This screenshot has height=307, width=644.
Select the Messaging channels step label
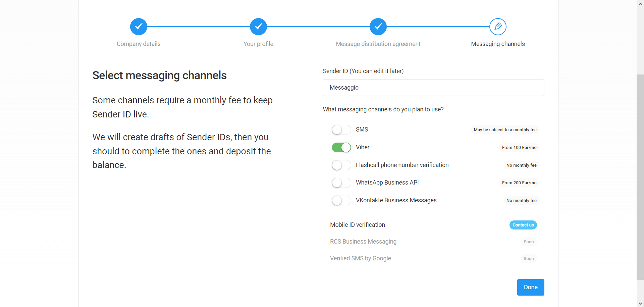pos(498,44)
